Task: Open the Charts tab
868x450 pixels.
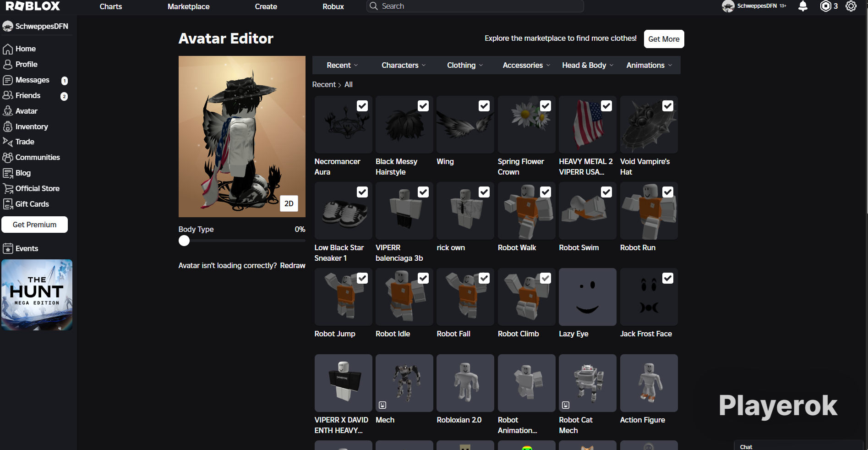Action: [111, 6]
